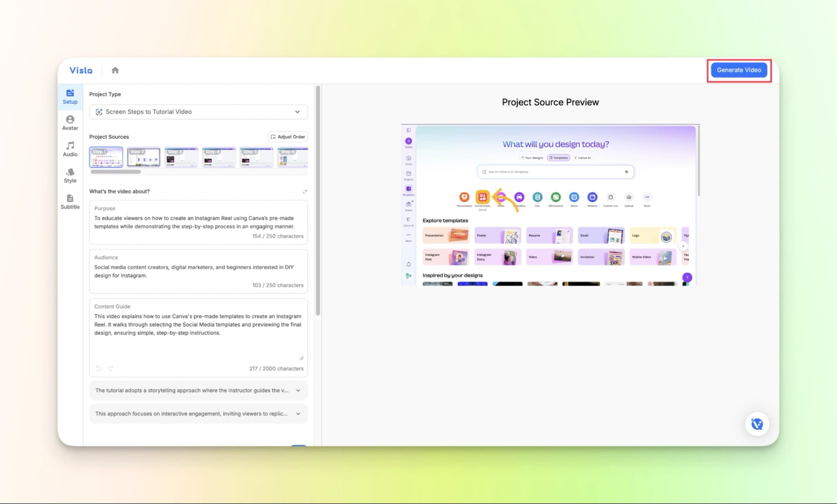Screen dimensions: 837x504
Task: Click the undo arrow in Content Guide
Action: pyautogui.click(x=99, y=369)
